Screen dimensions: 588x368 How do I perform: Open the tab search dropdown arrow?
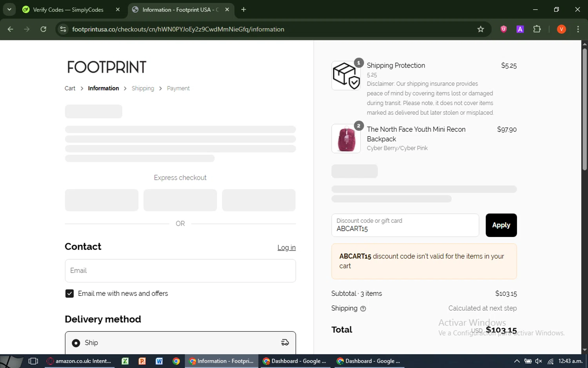click(x=9, y=9)
